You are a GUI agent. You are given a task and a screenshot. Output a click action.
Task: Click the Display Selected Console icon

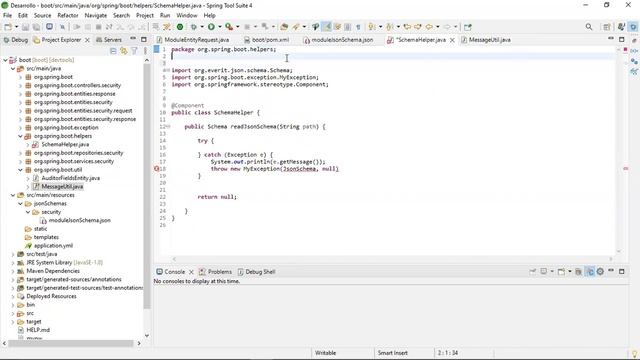point(543,271)
